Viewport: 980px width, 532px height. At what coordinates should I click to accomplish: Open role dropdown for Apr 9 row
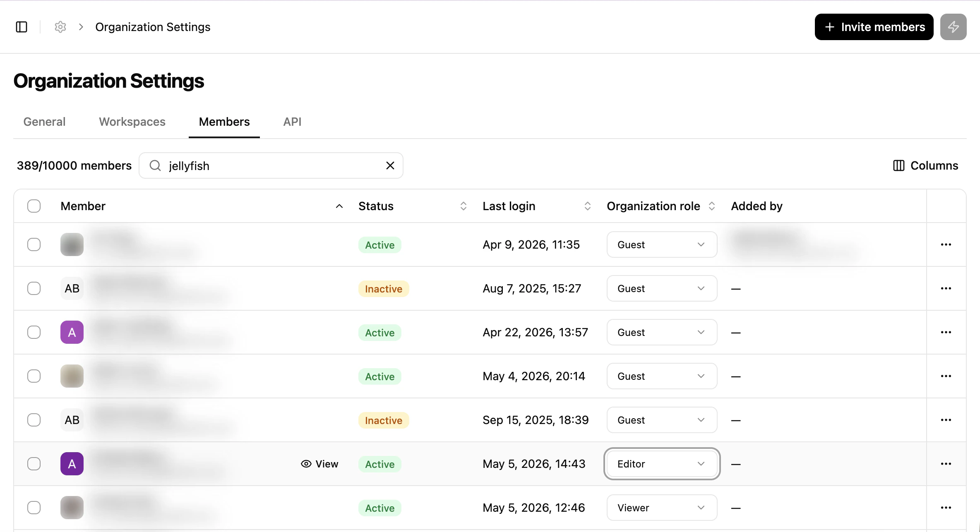point(662,244)
